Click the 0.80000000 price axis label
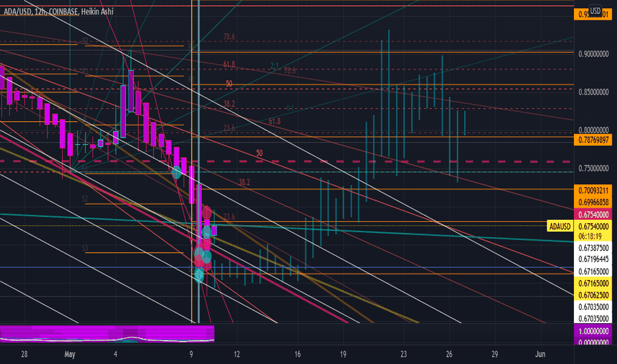 593,130
